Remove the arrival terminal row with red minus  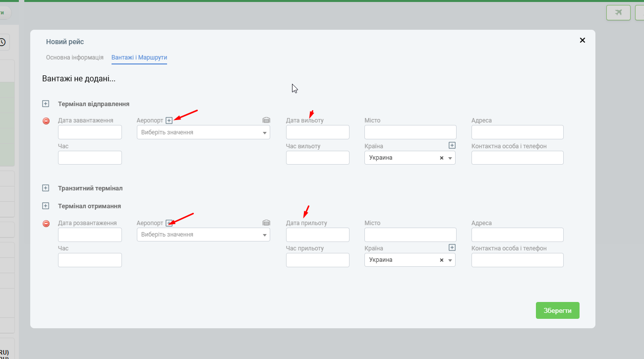46,224
